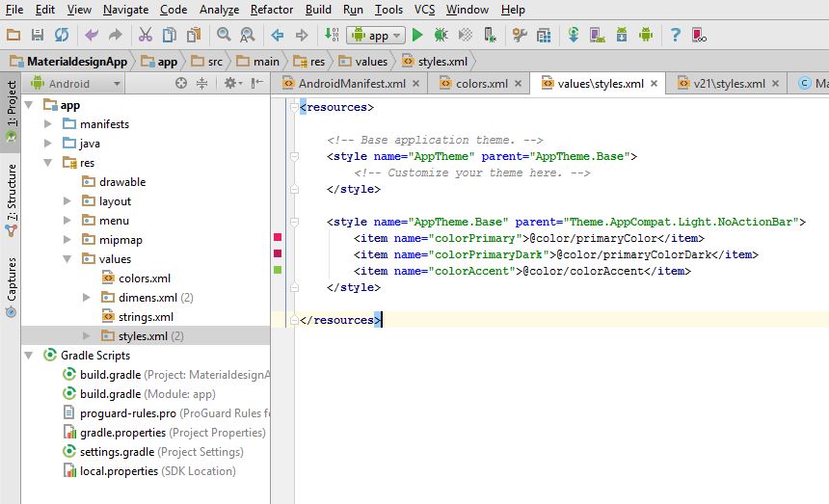Open the Structure side panel
The image size is (829, 504).
(12, 193)
